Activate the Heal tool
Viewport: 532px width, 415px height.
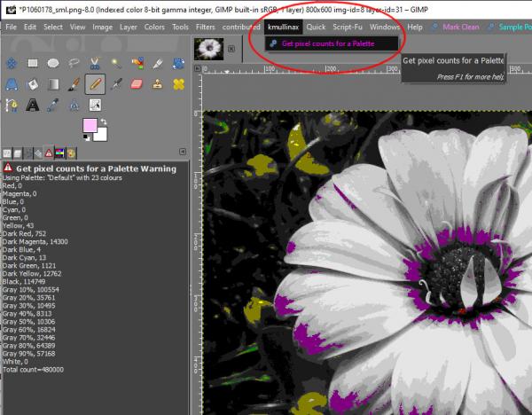click(x=179, y=84)
